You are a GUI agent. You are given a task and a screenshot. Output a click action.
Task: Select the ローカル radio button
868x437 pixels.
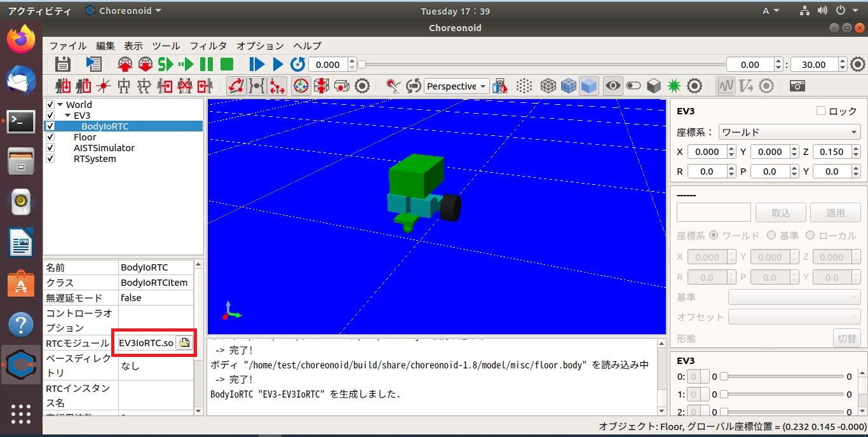click(x=810, y=236)
